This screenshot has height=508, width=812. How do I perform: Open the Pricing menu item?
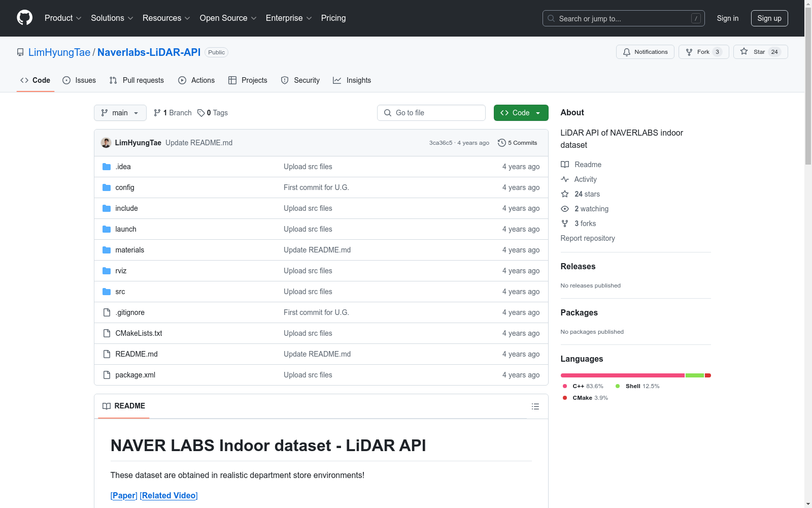pos(333,18)
